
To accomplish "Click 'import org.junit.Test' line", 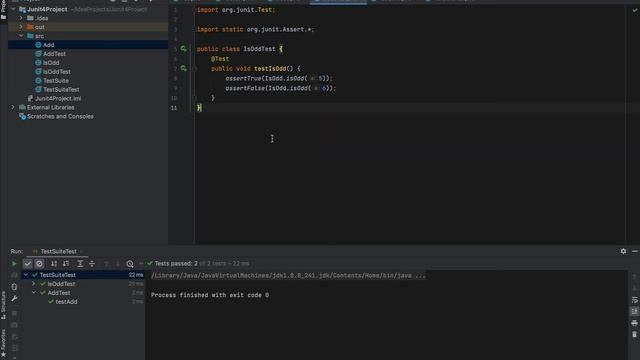I will [236, 10].
